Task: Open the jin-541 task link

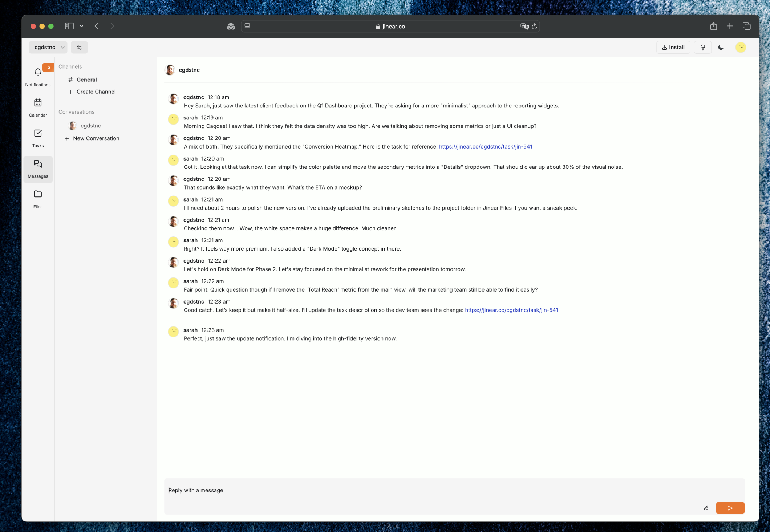Action: coord(485,146)
